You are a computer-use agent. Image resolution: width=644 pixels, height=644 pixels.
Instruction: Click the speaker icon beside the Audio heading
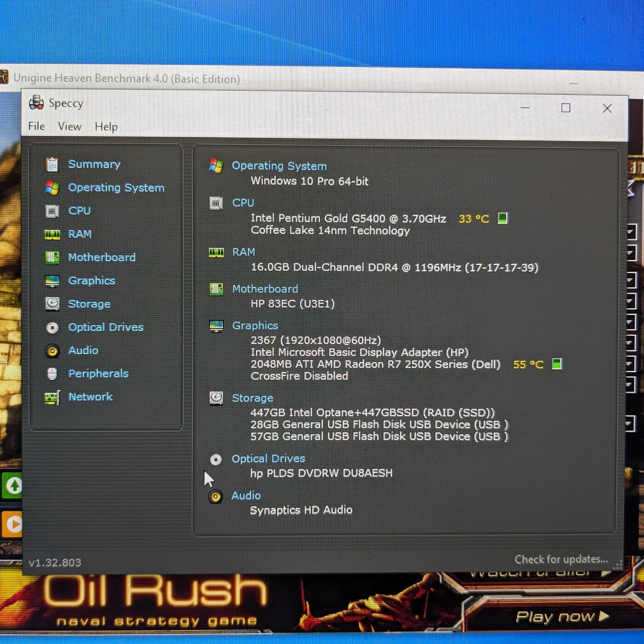pos(216,497)
